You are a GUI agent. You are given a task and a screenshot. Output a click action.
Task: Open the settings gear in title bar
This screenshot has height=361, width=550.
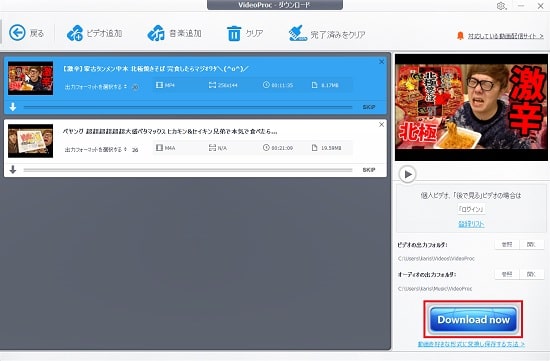[501, 6]
